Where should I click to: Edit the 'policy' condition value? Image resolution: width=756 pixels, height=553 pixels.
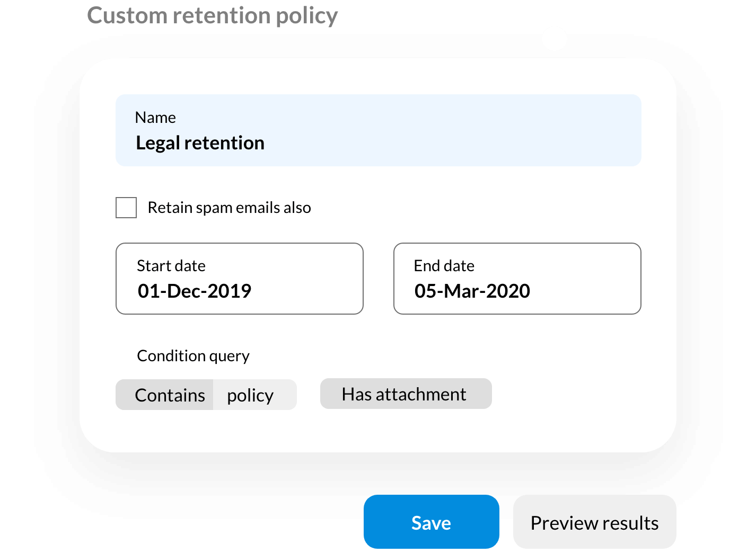pyautogui.click(x=250, y=394)
